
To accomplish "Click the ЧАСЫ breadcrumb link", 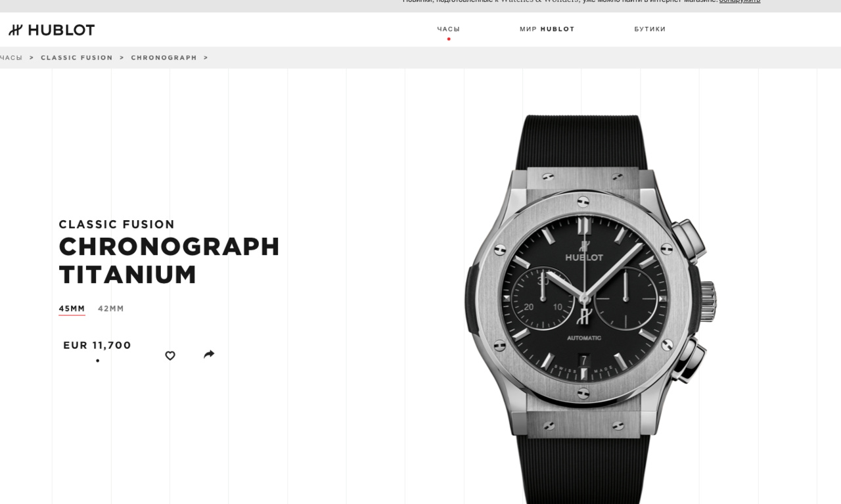I will 11,58.
